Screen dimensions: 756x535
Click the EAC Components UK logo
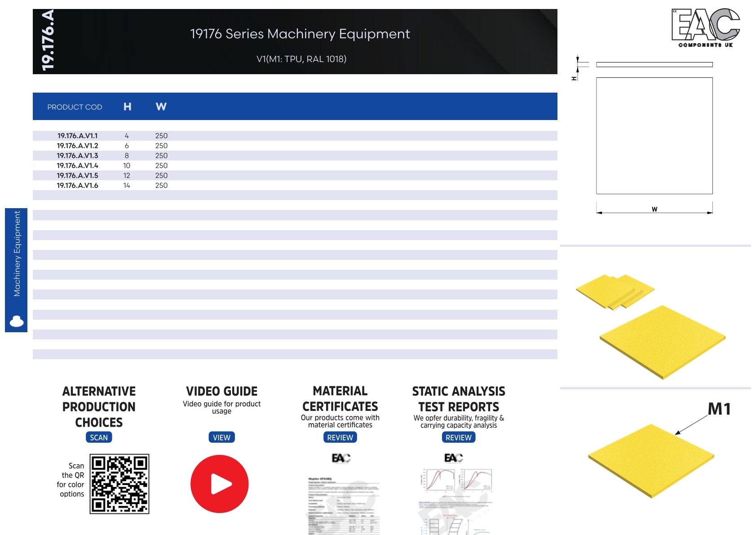click(706, 27)
